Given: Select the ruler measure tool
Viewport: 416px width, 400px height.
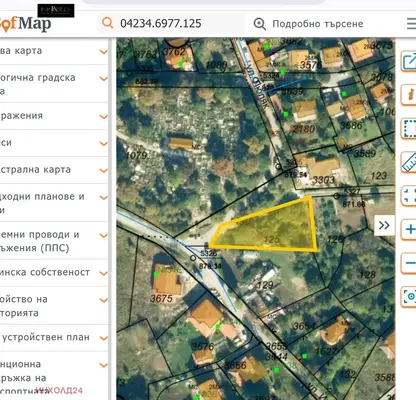Looking at the screenshot, I should click(408, 162).
